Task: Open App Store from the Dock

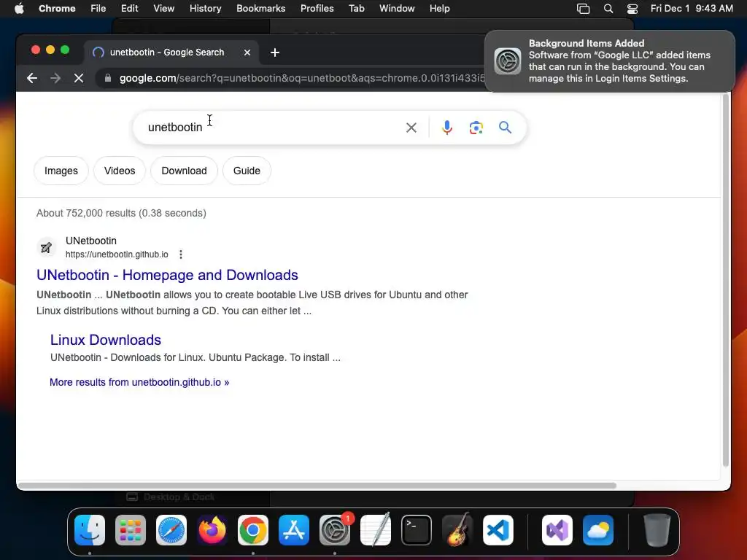Action: coord(294,530)
